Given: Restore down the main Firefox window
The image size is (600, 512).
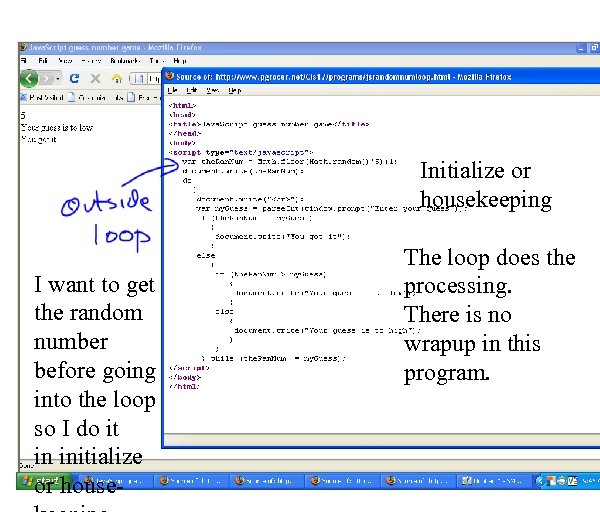Looking at the screenshot, I should (x=595, y=48).
